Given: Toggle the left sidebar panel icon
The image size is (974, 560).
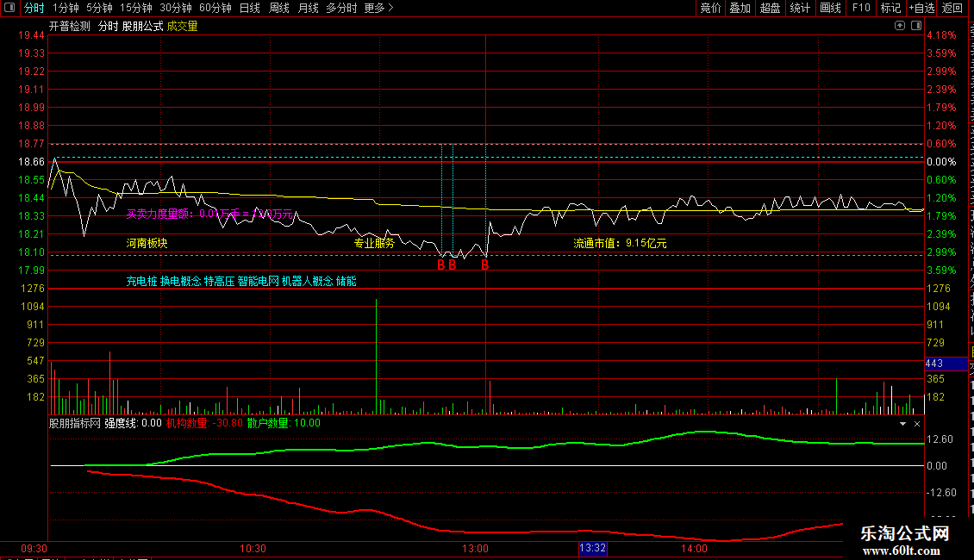Looking at the screenshot, I should click(9, 8).
